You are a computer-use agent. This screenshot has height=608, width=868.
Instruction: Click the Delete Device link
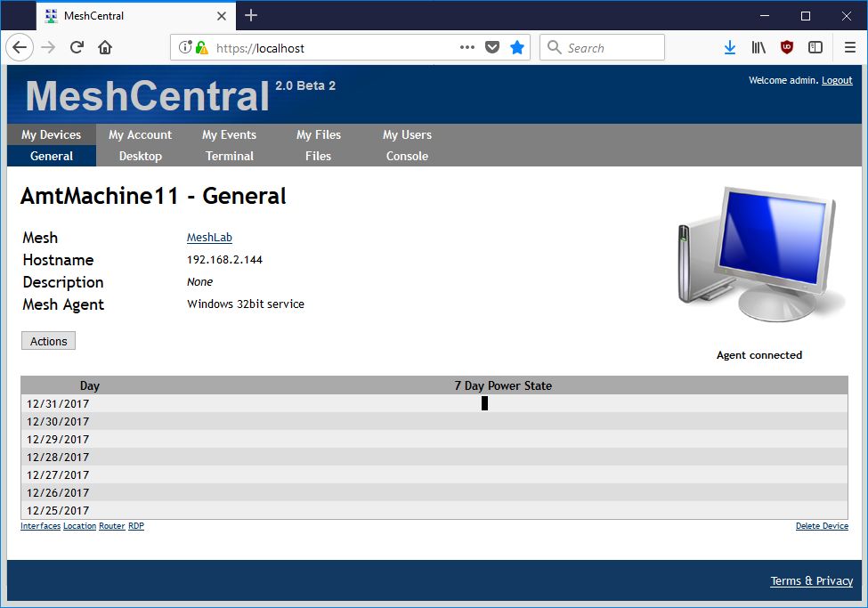[822, 526]
